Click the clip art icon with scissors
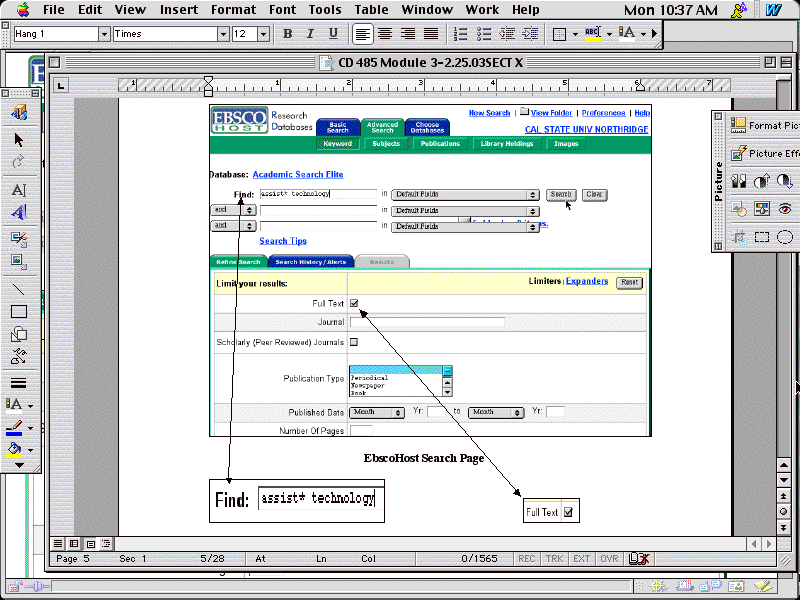Image resolution: width=800 pixels, height=600 pixels. [x=19, y=238]
